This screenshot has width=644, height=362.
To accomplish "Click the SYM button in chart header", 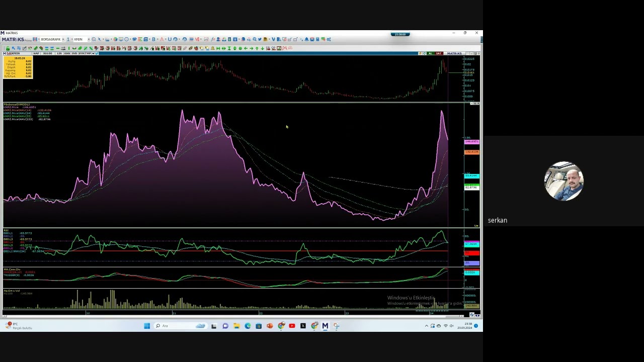I will (x=82, y=53).
